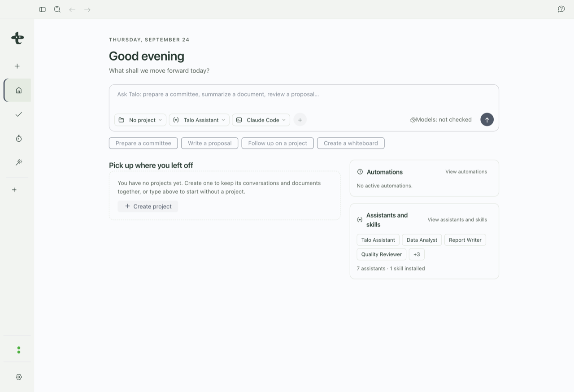Image resolution: width=574 pixels, height=392 pixels.
Task: Open feedback chat icon at top right
Action: pyautogui.click(x=561, y=9)
